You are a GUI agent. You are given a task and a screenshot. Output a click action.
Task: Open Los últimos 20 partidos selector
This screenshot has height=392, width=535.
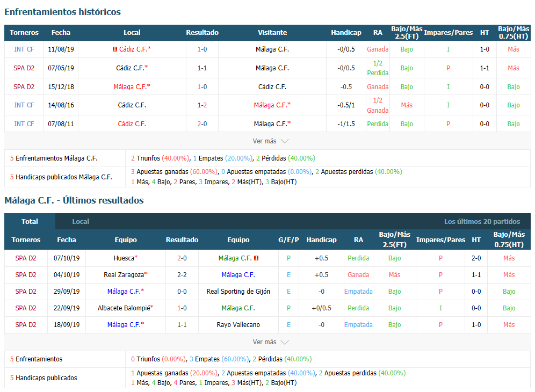click(x=482, y=221)
